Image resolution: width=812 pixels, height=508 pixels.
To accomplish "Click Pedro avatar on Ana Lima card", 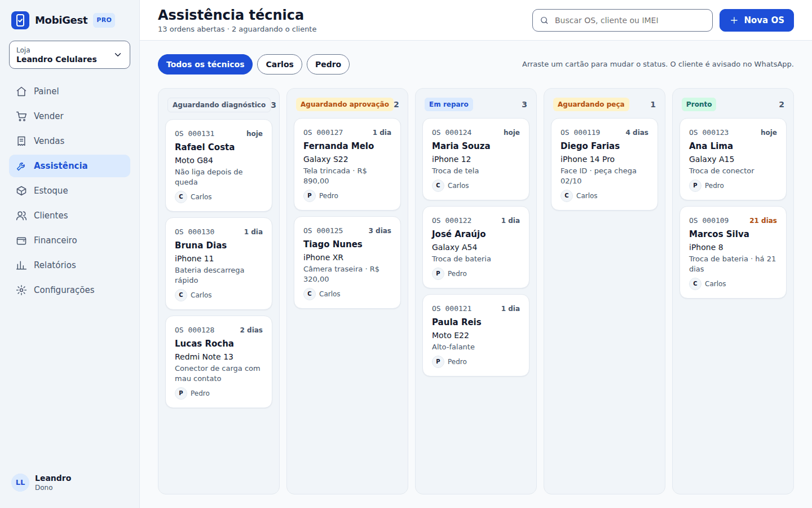I will [x=695, y=186].
